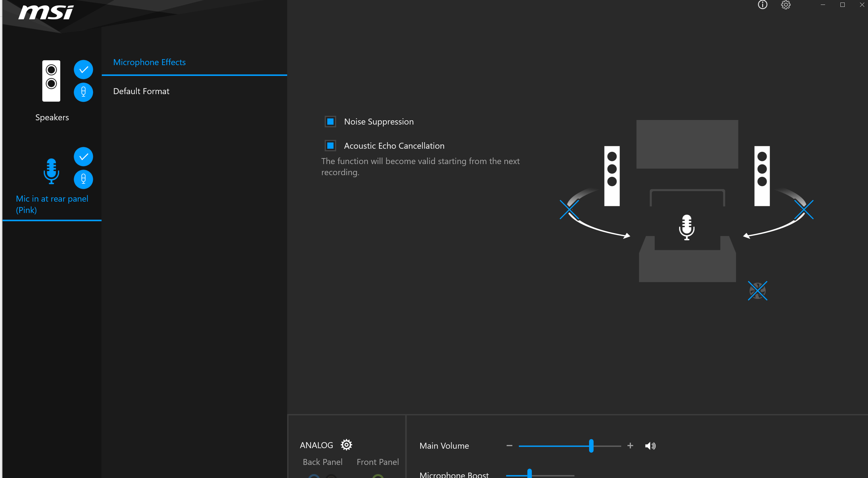Increase Main Volume with plus button

coord(630,446)
